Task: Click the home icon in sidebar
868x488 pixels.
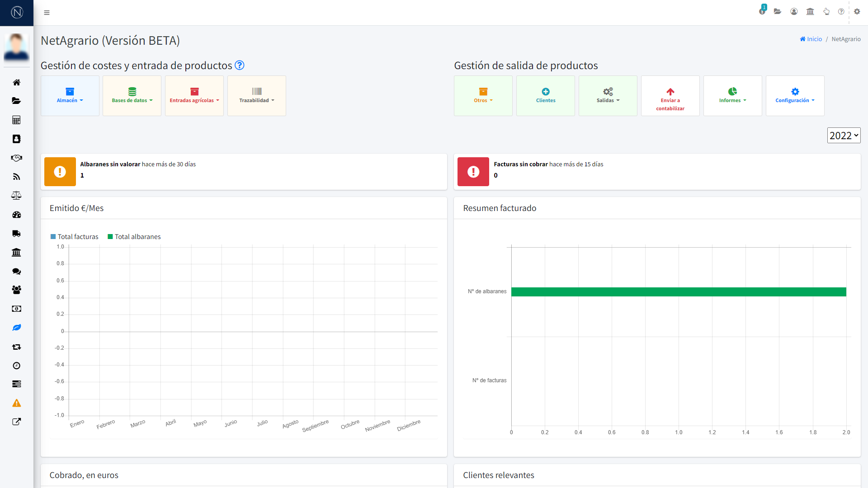Action: click(x=16, y=82)
